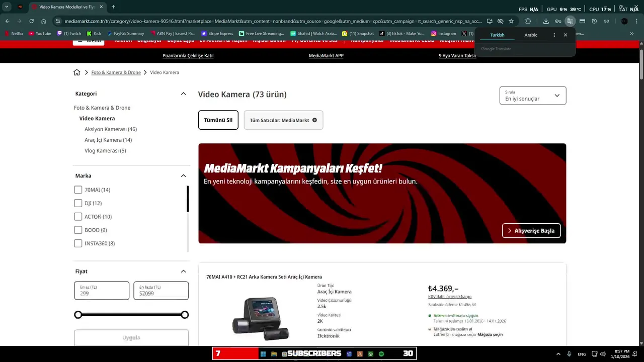Screen dimensions: 644x362
Task: Click the taskbar microphone icon
Action: pos(569,354)
